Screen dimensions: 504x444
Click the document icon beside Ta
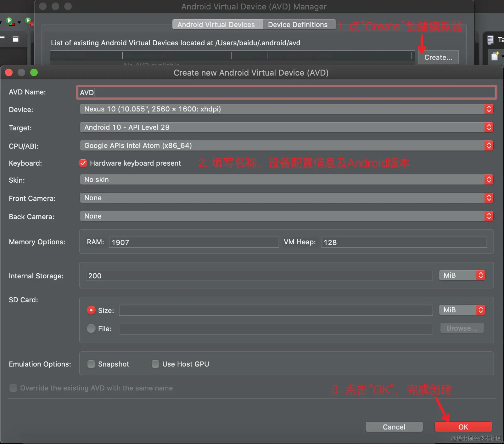click(490, 40)
